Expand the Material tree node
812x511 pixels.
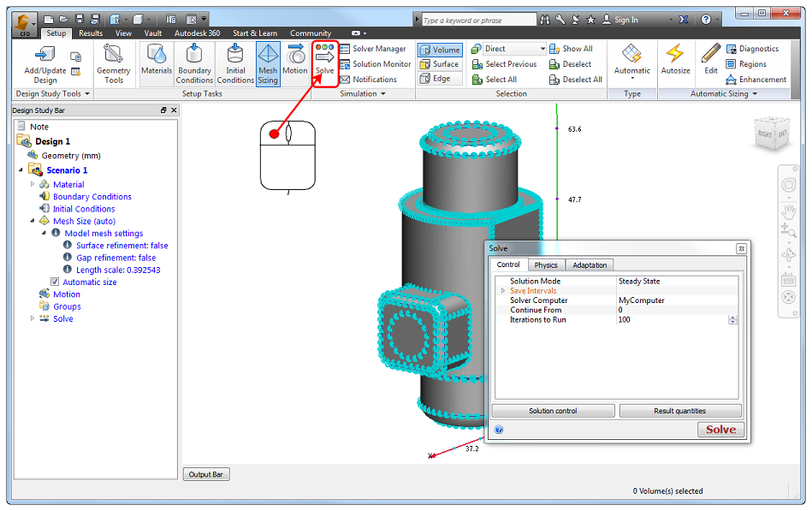coord(33,185)
